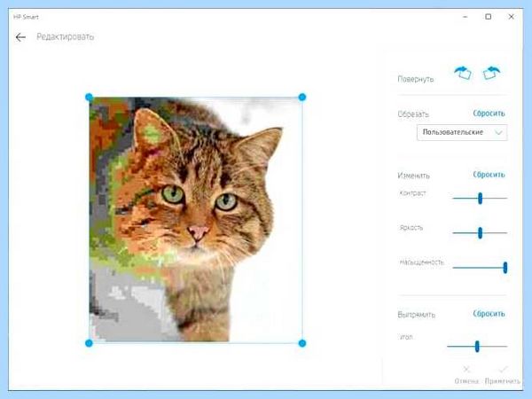
Task: Minimize the HP Smart window
Action: (465, 17)
